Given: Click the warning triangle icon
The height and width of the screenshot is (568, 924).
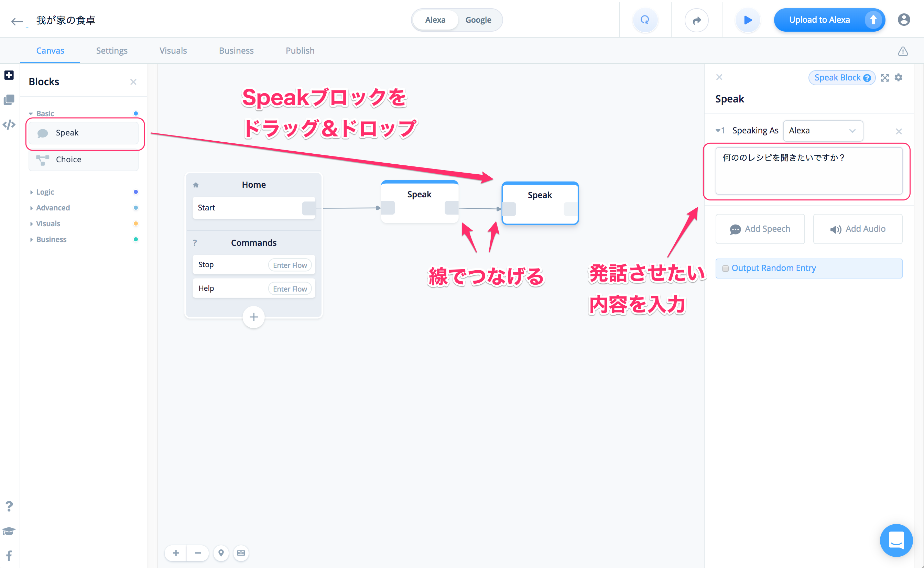Looking at the screenshot, I should tap(903, 51).
